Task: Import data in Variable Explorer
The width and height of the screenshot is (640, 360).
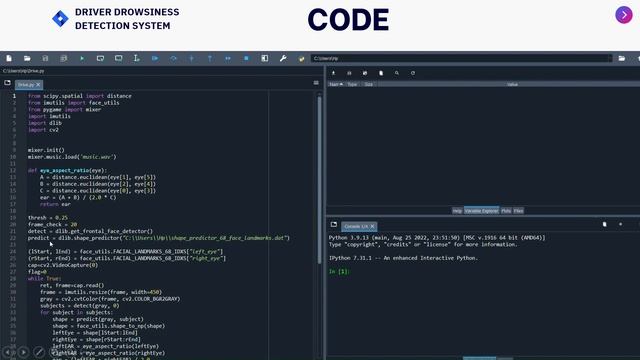Action: (x=333, y=73)
